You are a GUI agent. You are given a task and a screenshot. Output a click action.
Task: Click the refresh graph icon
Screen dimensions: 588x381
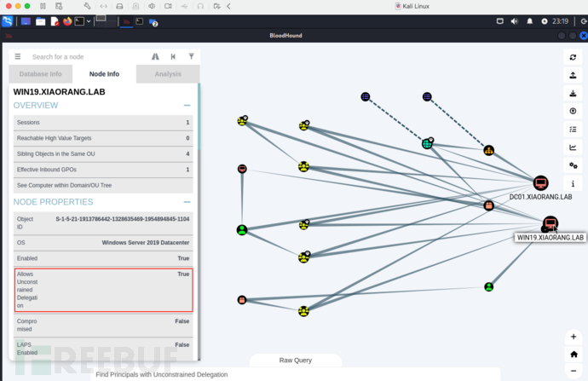[573, 57]
